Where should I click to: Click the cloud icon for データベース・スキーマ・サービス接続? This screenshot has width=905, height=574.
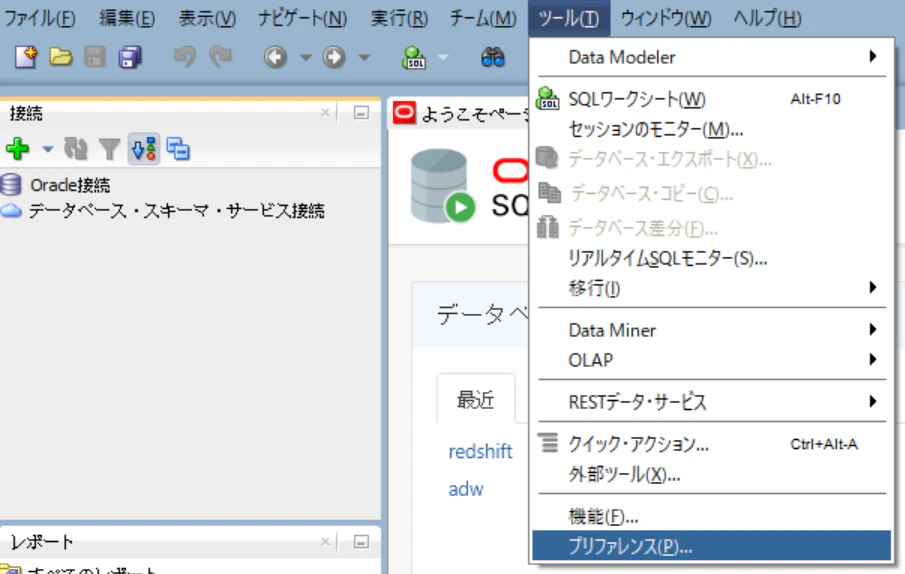coord(11,211)
